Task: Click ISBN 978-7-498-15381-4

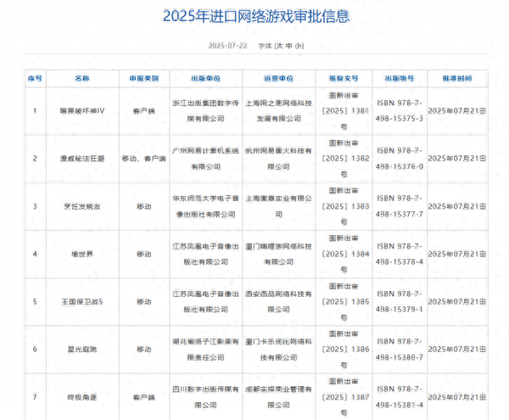Action: 400,397
